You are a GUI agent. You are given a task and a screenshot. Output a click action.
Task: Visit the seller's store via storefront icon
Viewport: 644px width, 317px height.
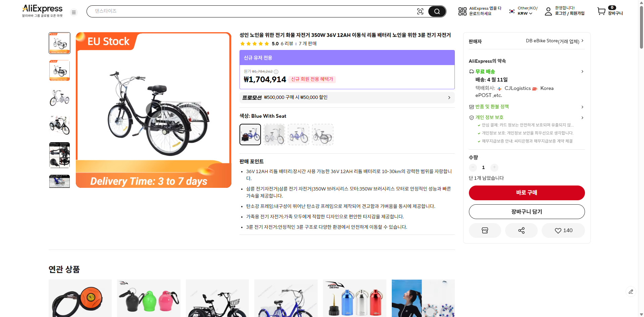click(485, 230)
